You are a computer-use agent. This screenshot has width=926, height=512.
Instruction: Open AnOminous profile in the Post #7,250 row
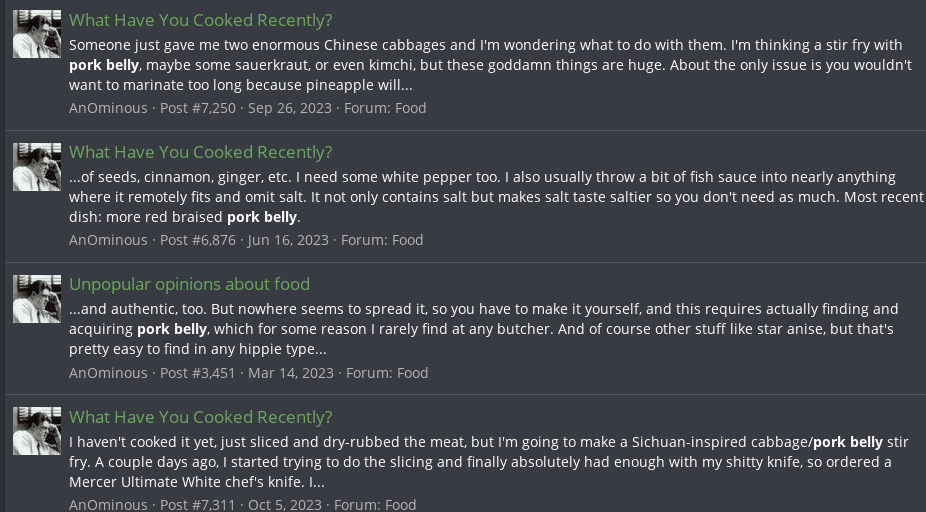point(108,108)
